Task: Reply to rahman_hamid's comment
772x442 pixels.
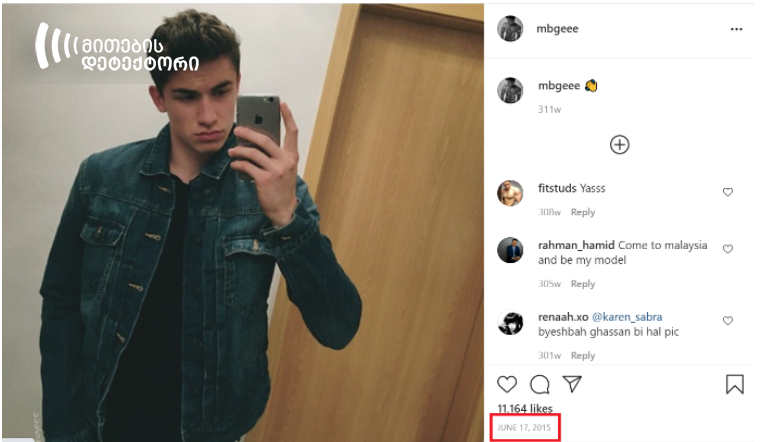Action: pyautogui.click(x=583, y=284)
